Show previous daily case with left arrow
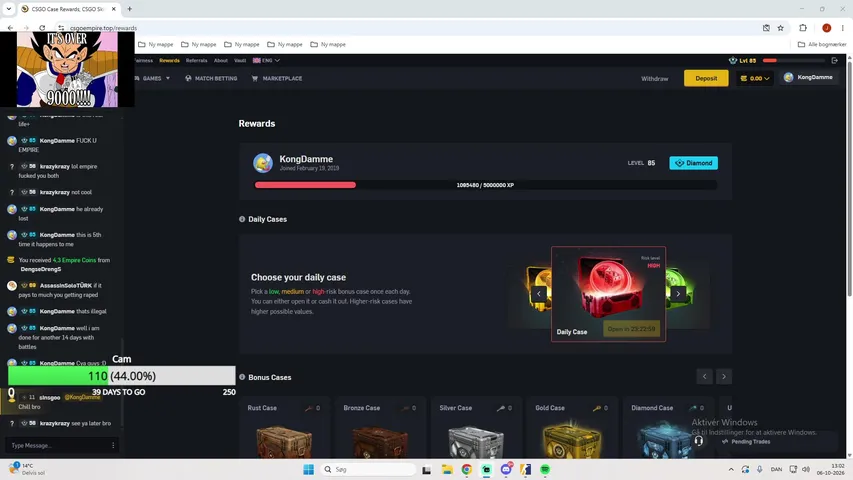853x480 pixels. (x=539, y=294)
